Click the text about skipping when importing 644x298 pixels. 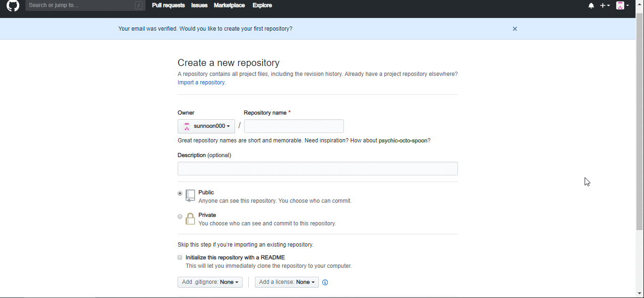(x=245, y=245)
